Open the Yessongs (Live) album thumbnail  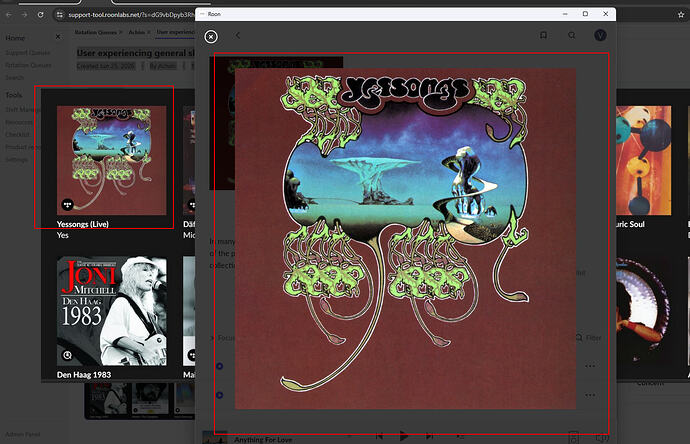[x=112, y=160]
